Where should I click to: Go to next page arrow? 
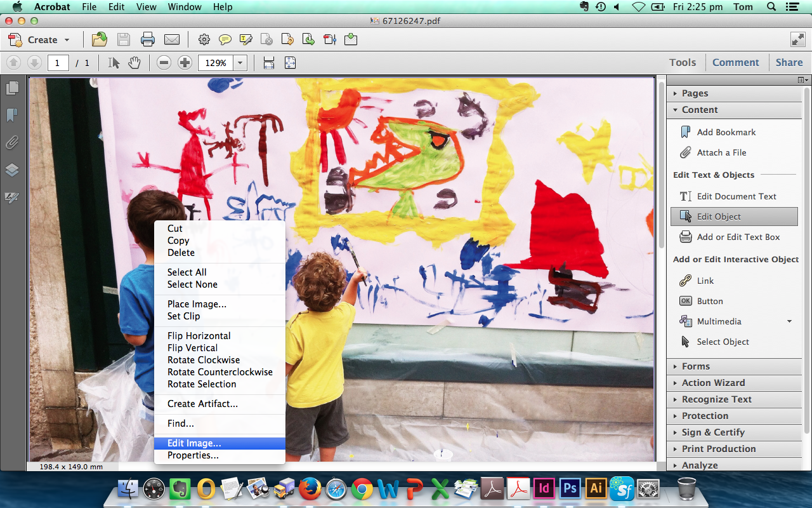pyautogui.click(x=34, y=63)
